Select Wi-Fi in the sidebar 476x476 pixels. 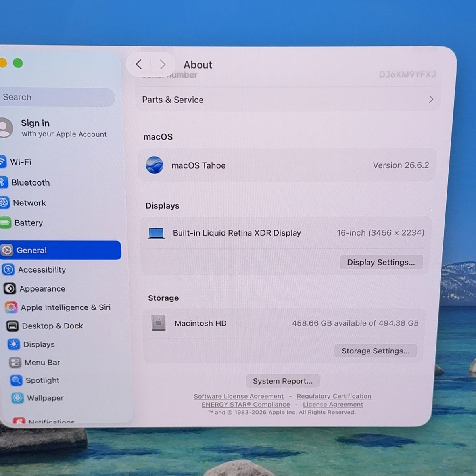pyautogui.click(x=21, y=162)
